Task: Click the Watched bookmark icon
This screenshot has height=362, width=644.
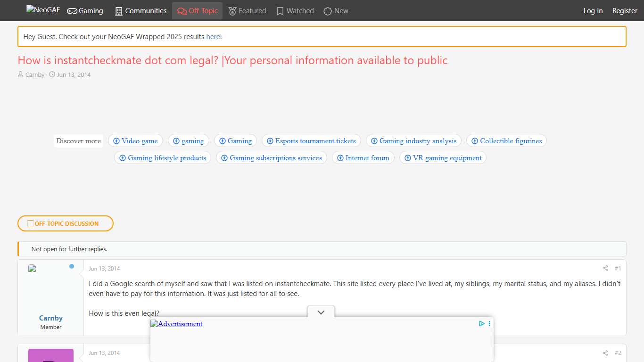Action: (x=280, y=10)
